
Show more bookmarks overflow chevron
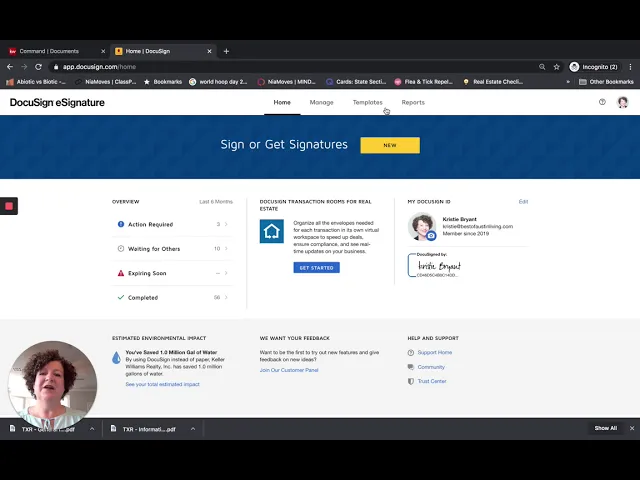click(568, 82)
